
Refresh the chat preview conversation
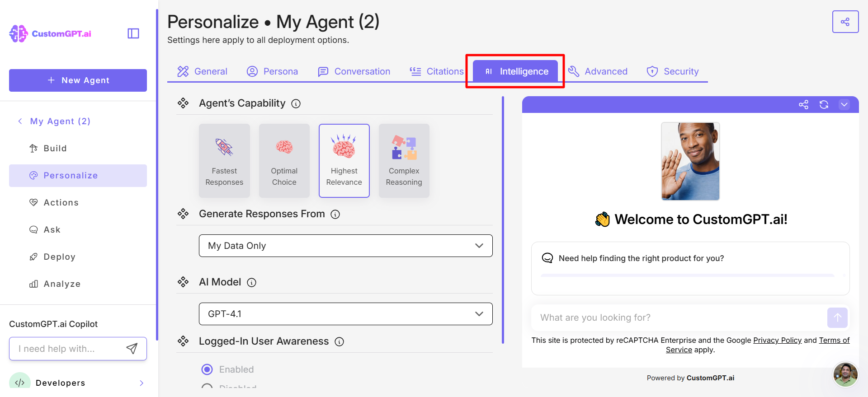tap(824, 105)
